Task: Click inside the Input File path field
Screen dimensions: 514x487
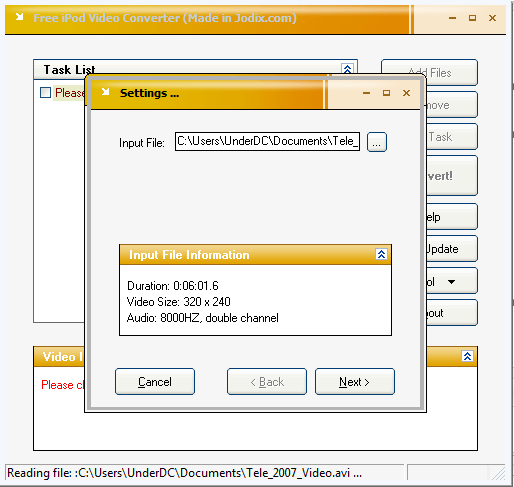Action: [267, 141]
